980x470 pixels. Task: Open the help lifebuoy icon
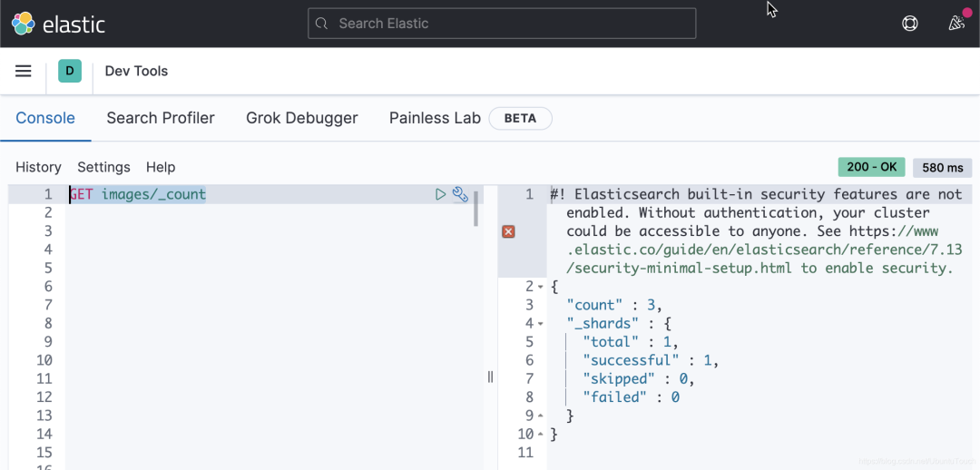pyautogui.click(x=909, y=24)
